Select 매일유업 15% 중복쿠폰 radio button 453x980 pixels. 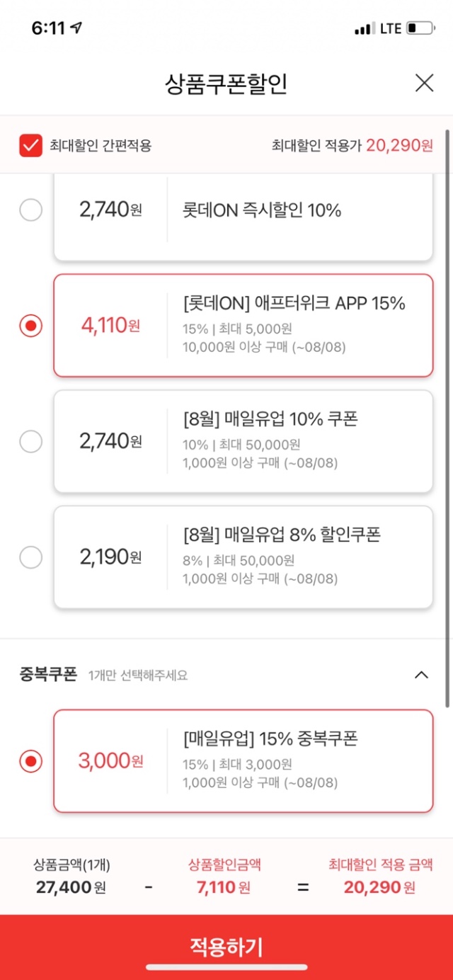(x=30, y=761)
